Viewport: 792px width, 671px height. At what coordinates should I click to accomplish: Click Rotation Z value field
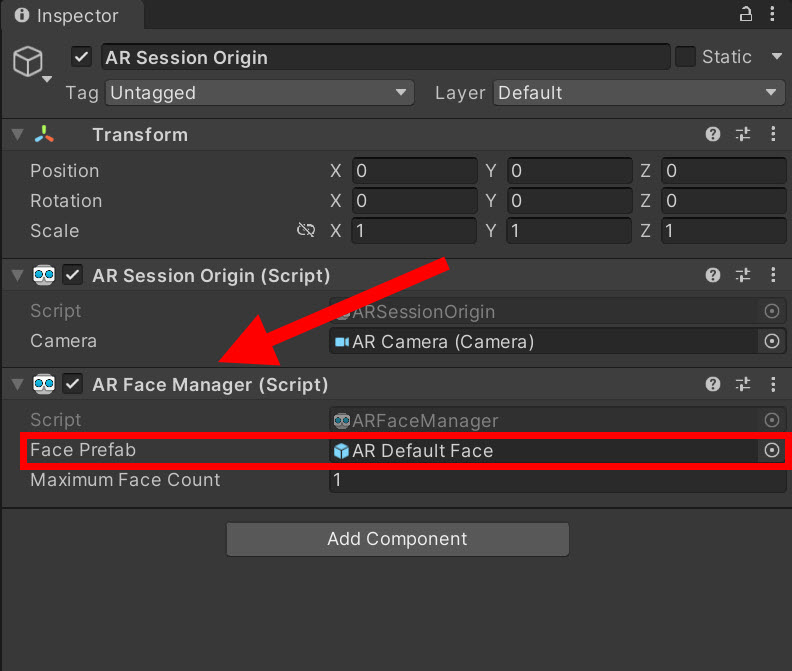724,201
